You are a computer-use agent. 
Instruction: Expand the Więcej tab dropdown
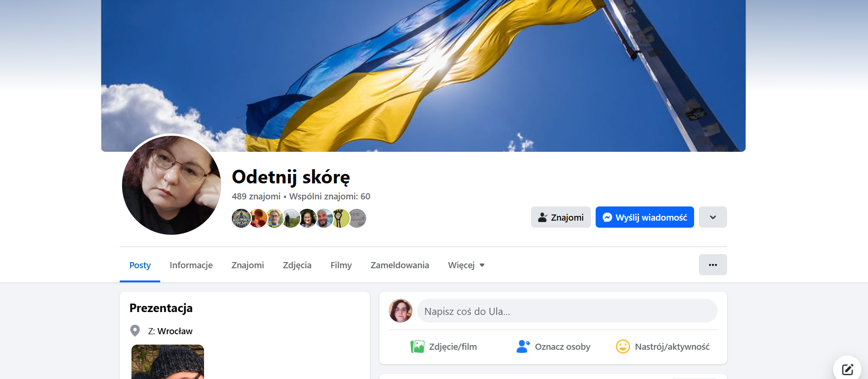467,265
